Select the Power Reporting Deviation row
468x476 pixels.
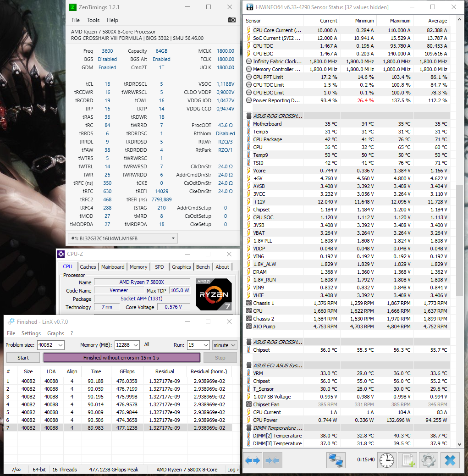click(347, 100)
